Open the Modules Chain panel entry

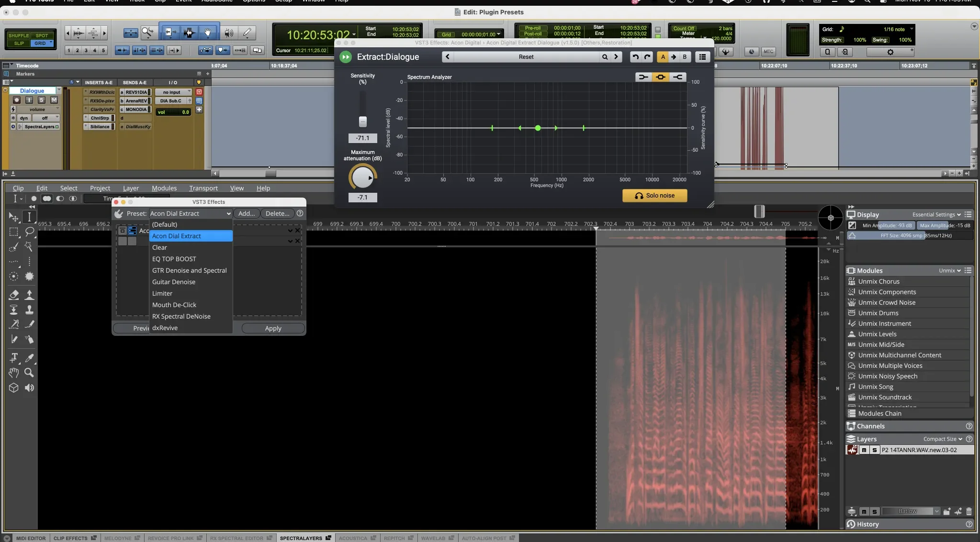881,413
